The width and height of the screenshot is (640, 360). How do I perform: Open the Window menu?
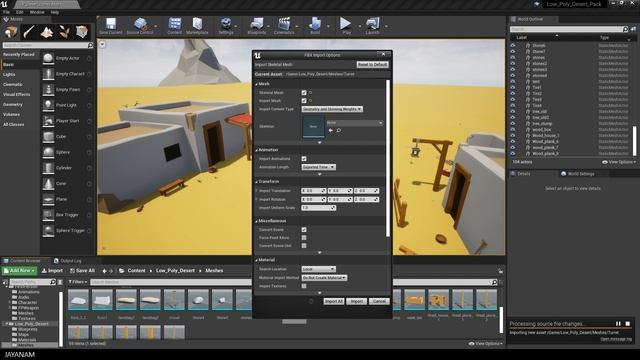(x=37, y=12)
